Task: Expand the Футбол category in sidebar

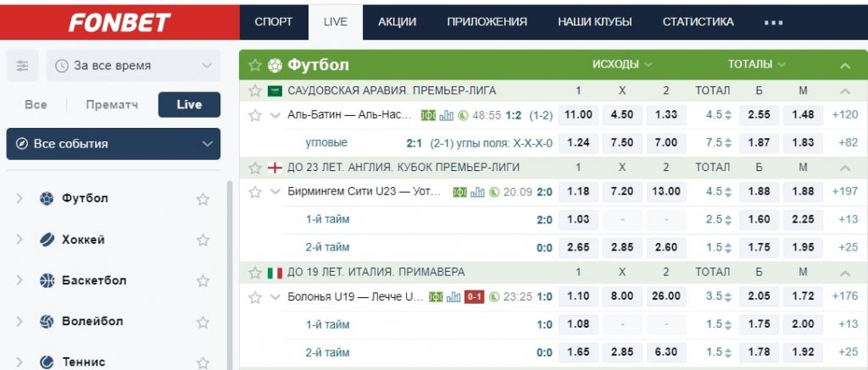Action: point(19,199)
